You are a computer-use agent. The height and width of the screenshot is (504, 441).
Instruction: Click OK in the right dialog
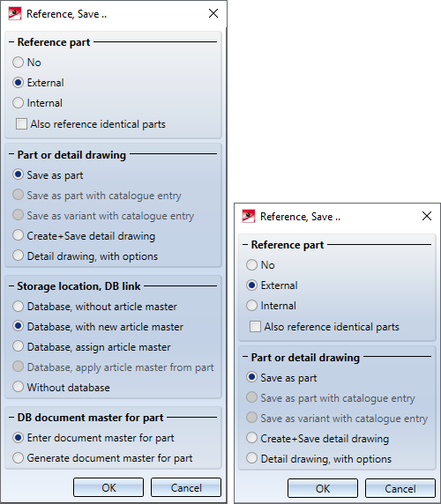pyautogui.click(x=323, y=488)
